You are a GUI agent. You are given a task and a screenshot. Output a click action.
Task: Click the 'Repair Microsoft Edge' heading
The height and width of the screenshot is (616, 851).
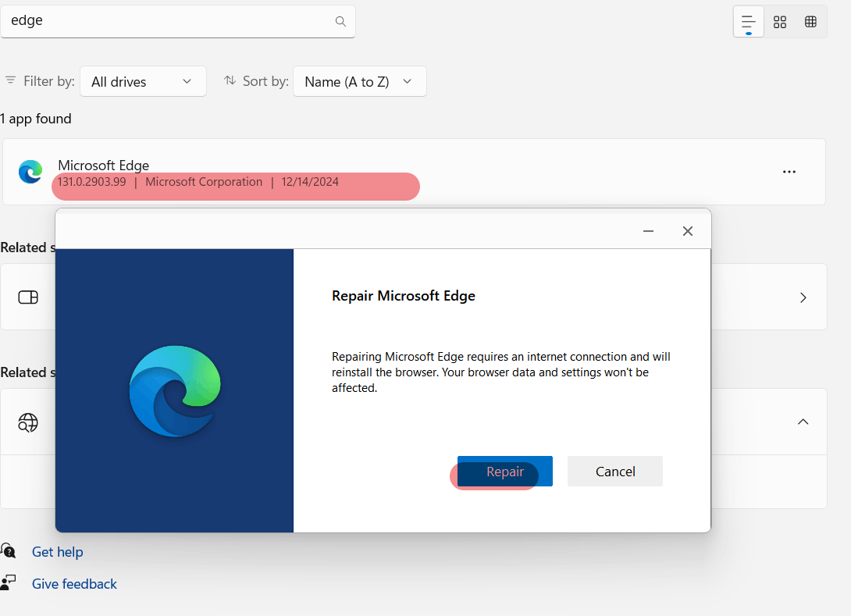403,296
